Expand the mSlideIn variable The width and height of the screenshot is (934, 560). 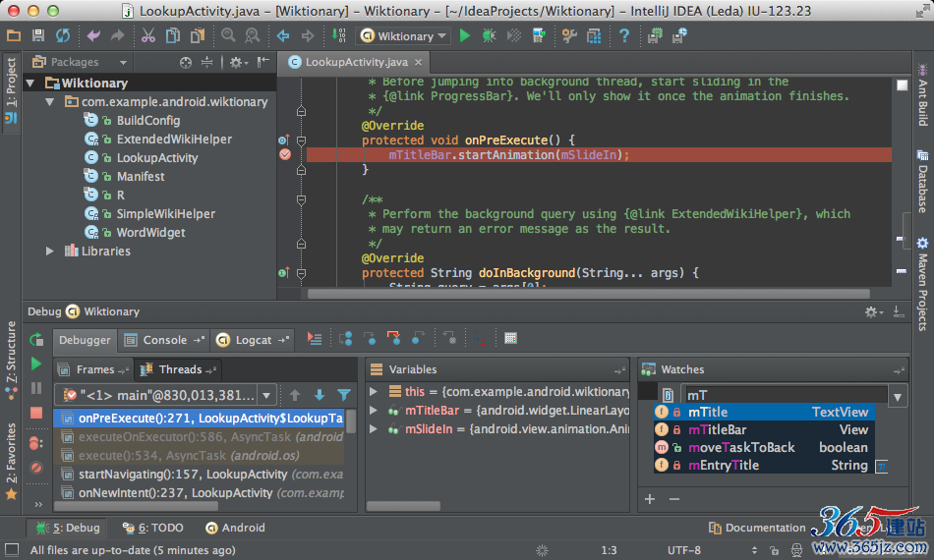(x=374, y=428)
